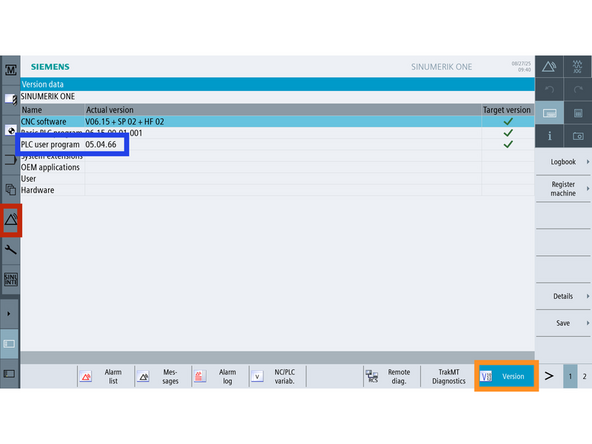Select the PLC user program row

click(x=277, y=145)
